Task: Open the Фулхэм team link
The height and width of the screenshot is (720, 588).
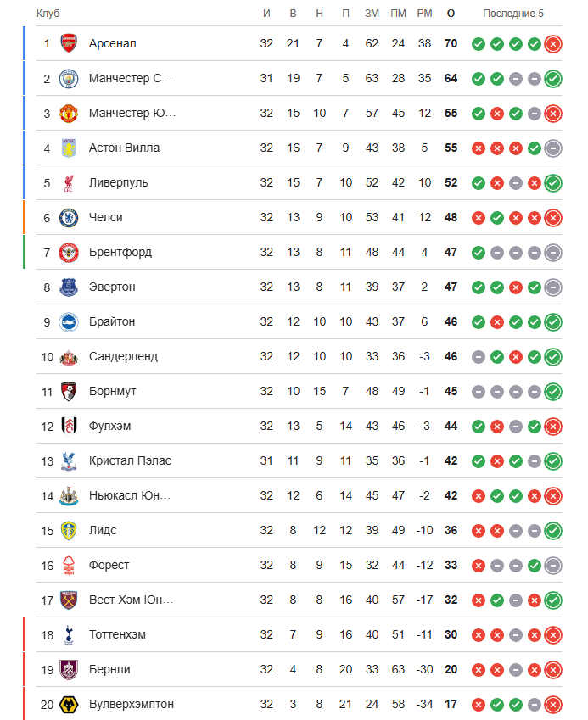Action: [109, 426]
